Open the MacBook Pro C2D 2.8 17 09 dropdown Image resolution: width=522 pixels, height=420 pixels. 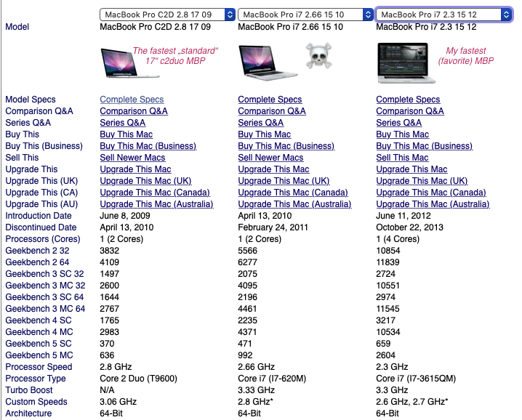tap(167, 15)
